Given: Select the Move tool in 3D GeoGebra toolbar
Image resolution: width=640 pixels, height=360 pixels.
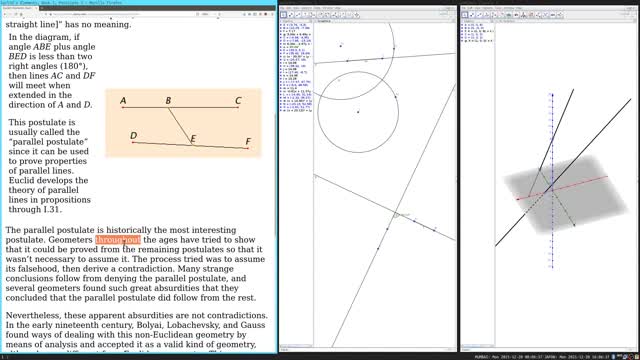Looking at the screenshot, I should click(x=464, y=15).
